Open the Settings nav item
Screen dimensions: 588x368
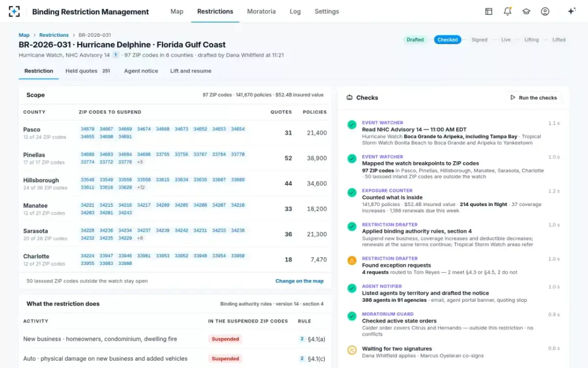[327, 11]
